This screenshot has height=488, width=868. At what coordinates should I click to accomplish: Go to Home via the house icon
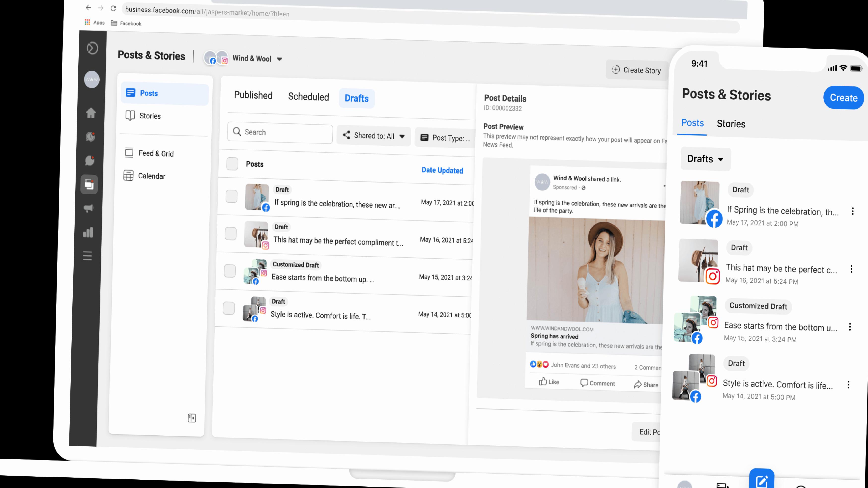91,113
